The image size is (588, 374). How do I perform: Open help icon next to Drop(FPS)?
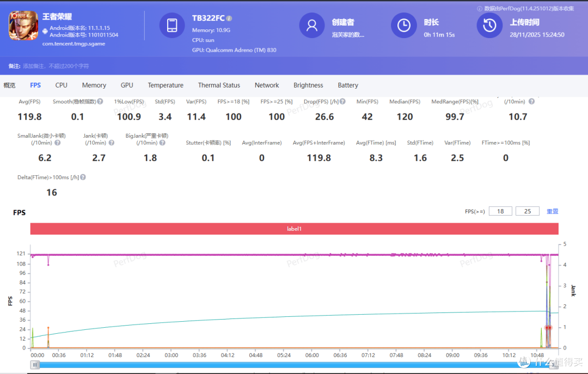(x=342, y=101)
